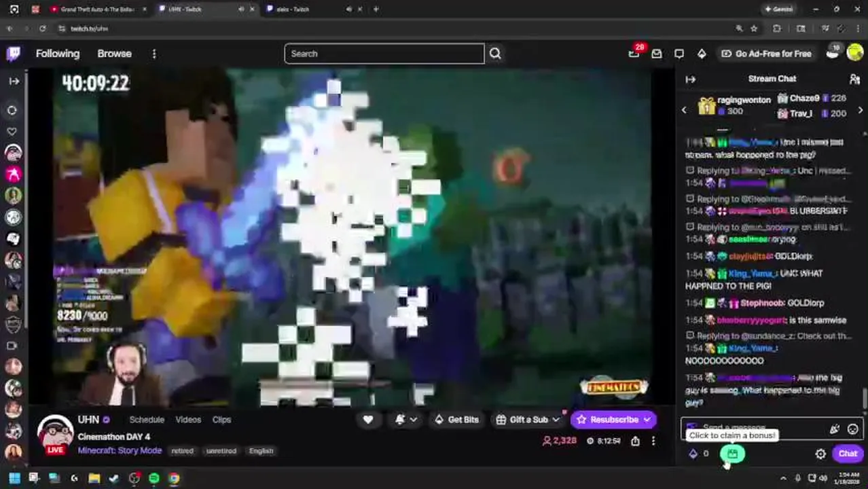
Task: Open the chat Community users icon
Action: [855, 79]
